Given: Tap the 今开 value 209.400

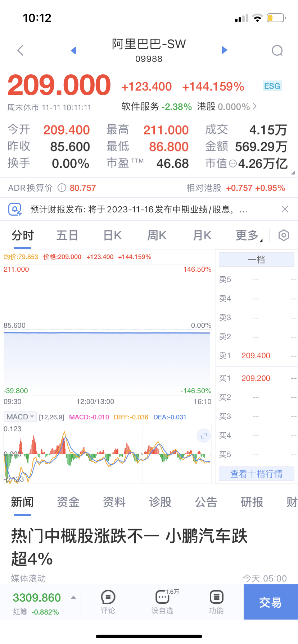Looking at the screenshot, I should tap(67, 130).
